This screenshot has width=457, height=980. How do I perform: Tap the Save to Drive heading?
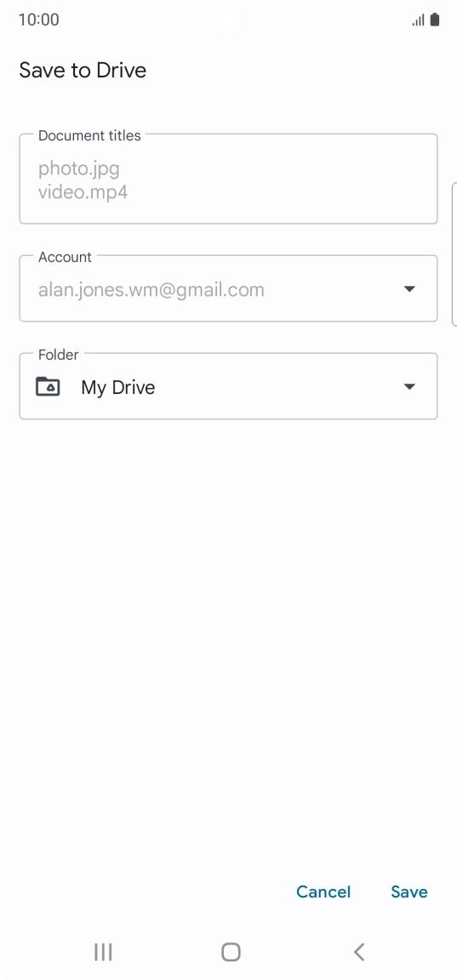click(x=83, y=70)
